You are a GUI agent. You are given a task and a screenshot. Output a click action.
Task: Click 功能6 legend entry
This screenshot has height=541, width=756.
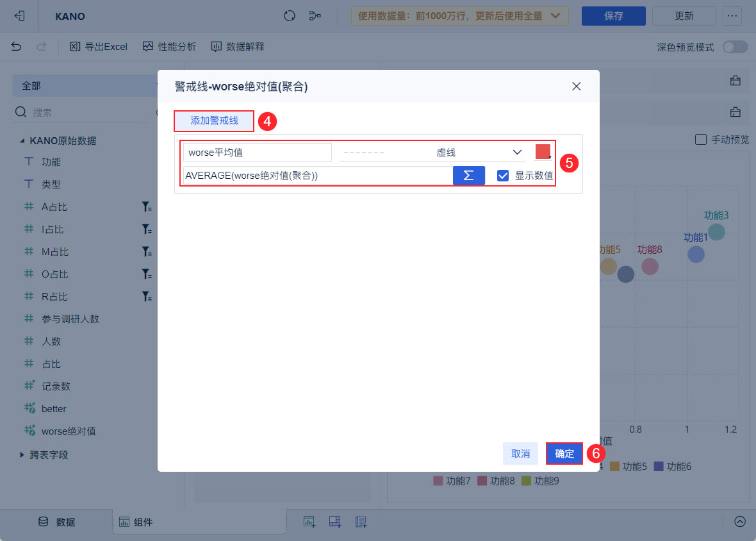[673, 466]
